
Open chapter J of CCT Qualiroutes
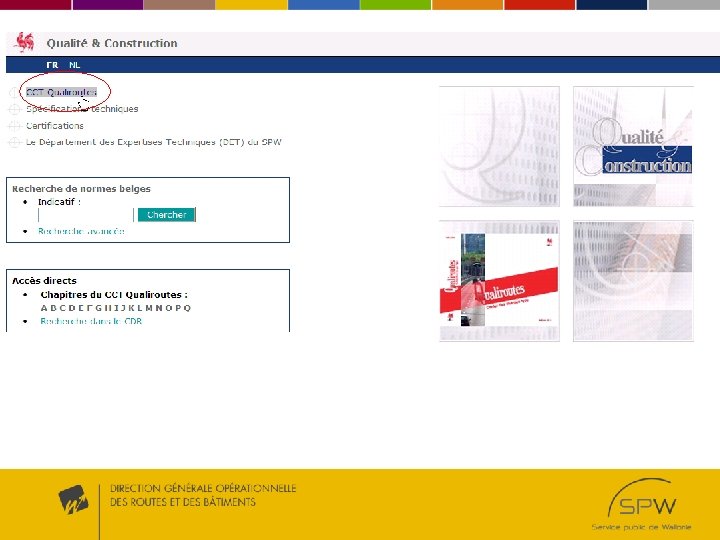123,308
